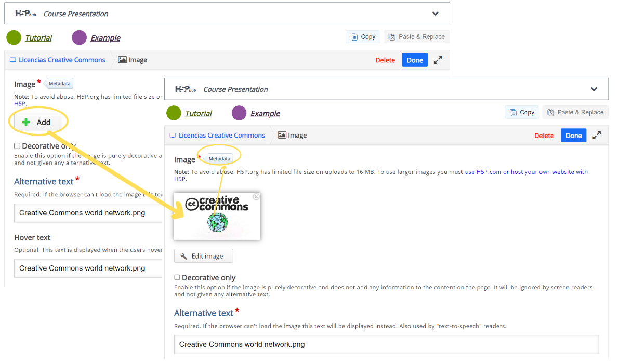Screen dimensions: 620x364
Task: Click Copy button in back window
Action: click(363, 37)
